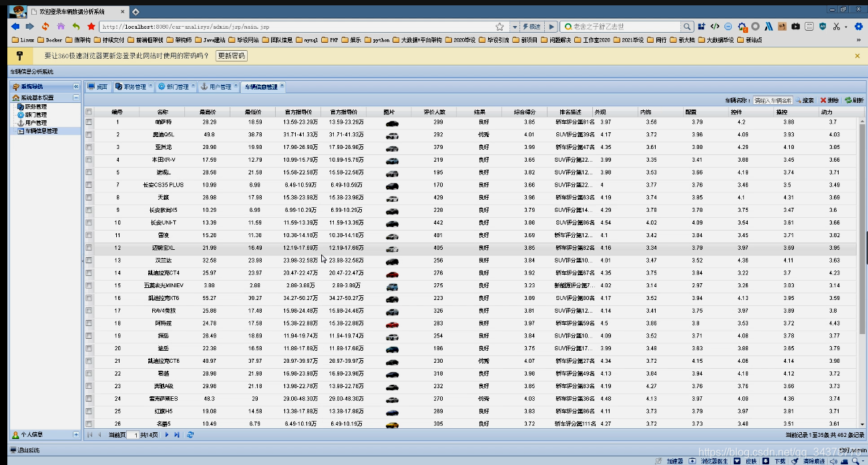Open the Linux bookmarks folder

click(x=24, y=40)
